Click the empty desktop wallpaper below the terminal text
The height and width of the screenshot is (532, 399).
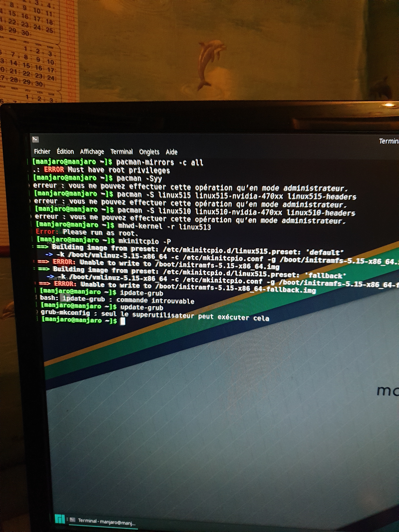click(217, 433)
